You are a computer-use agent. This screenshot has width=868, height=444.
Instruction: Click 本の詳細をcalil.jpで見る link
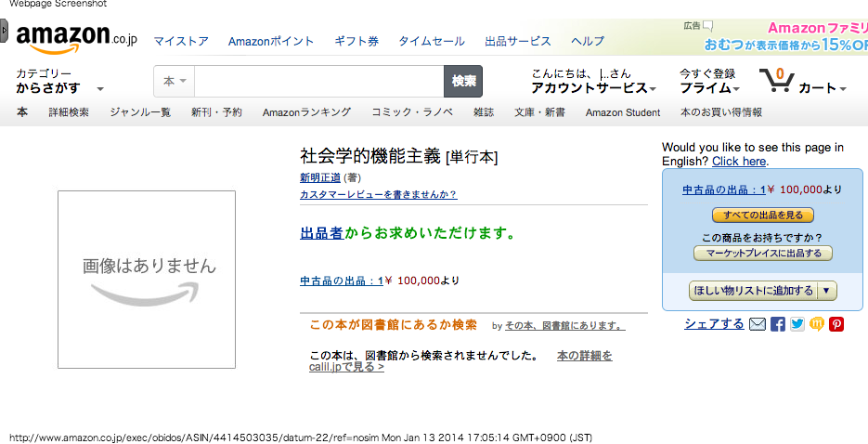(460, 361)
